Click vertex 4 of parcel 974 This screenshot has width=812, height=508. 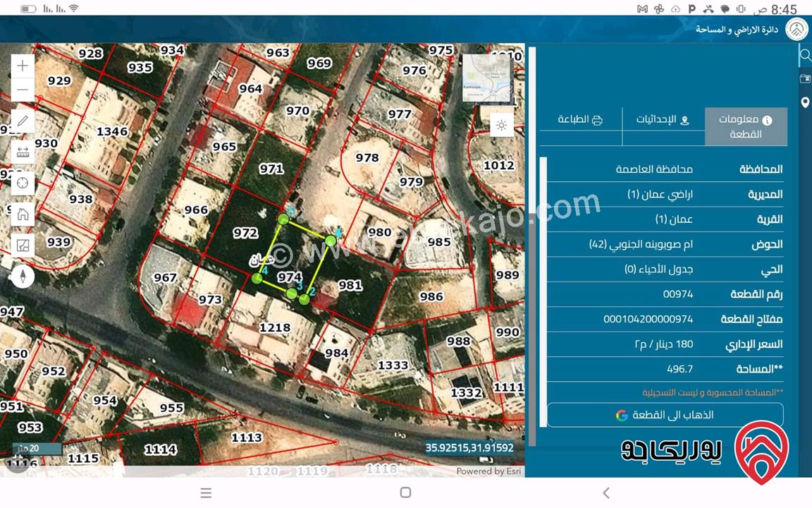[257, 279]
